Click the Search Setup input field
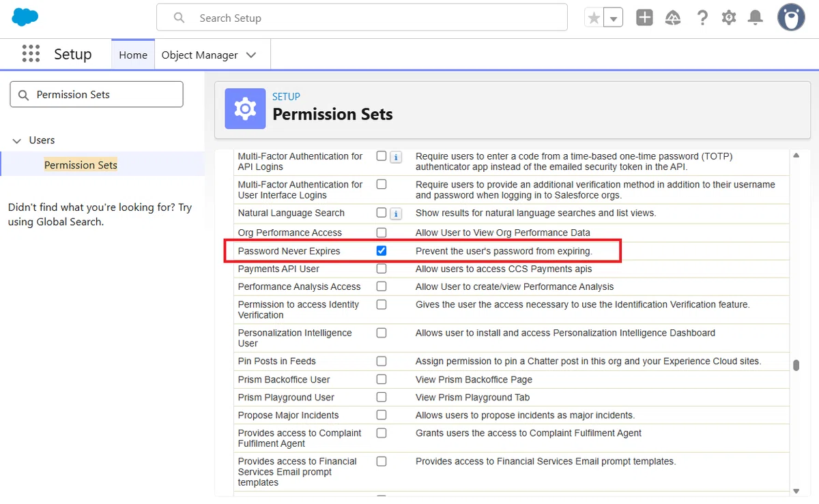 pos(362,18)
